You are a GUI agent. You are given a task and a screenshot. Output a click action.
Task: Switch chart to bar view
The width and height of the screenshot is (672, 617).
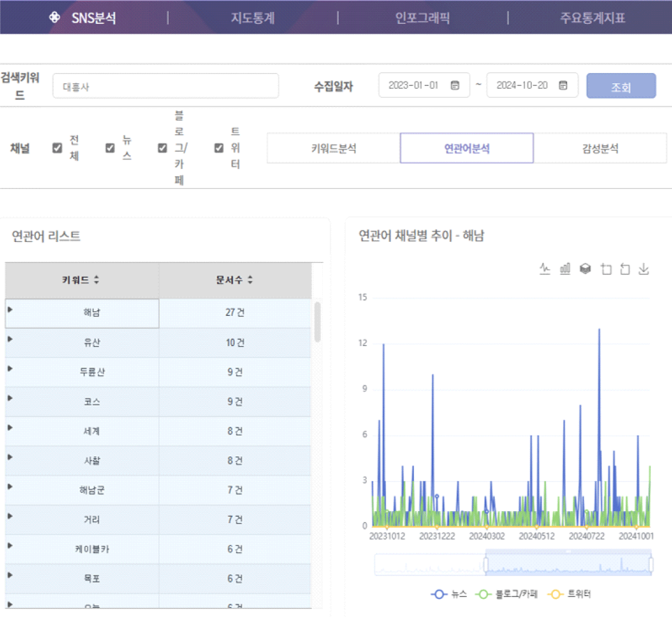point(565,269)
